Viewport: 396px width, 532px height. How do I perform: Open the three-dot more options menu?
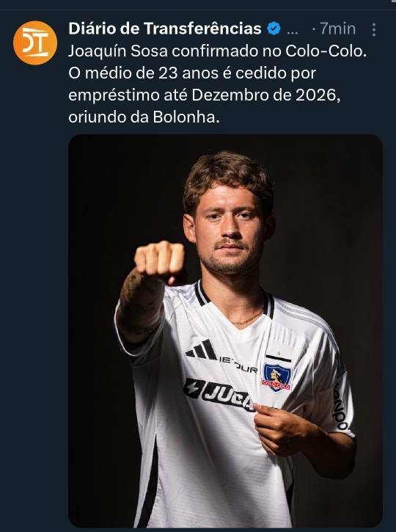click(373, 29)
